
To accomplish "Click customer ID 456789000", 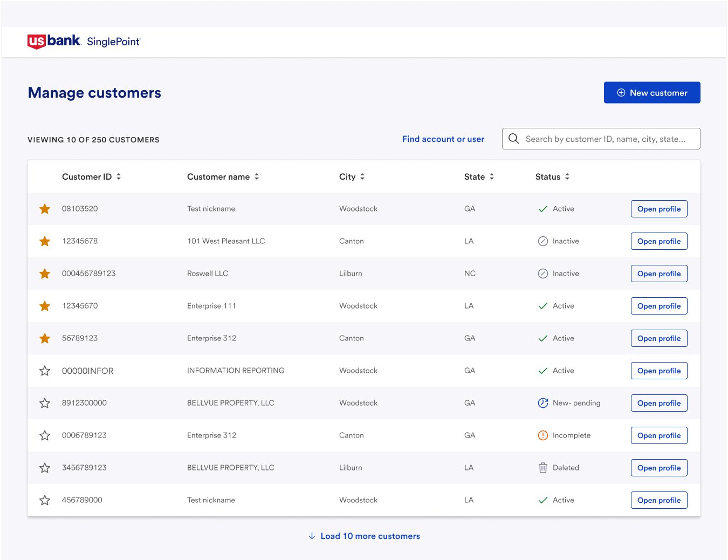I will click(x=82, y=500).
